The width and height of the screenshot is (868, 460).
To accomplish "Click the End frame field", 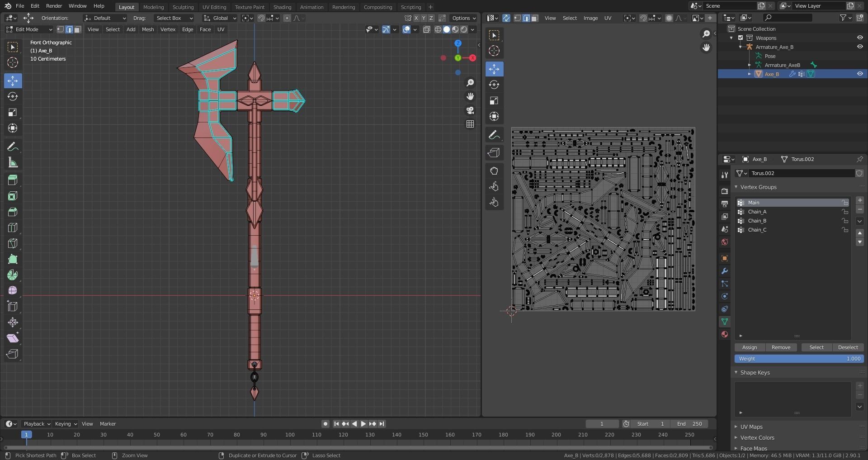I will point(689,424).
